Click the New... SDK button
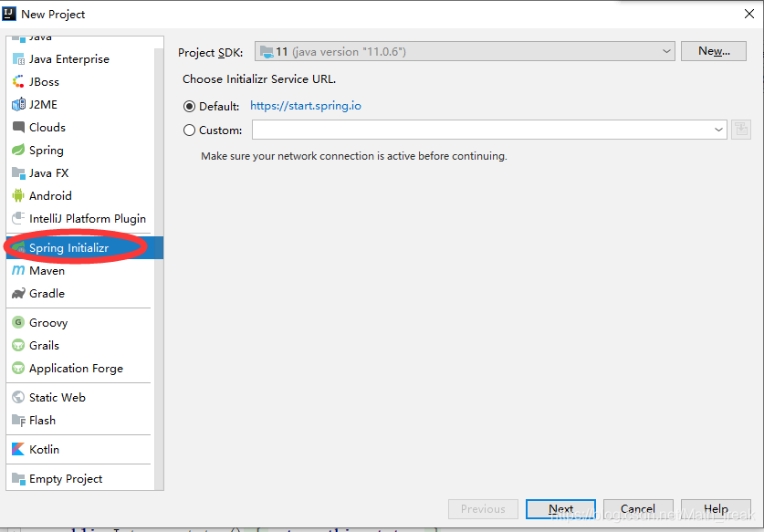 click(713, 51)
